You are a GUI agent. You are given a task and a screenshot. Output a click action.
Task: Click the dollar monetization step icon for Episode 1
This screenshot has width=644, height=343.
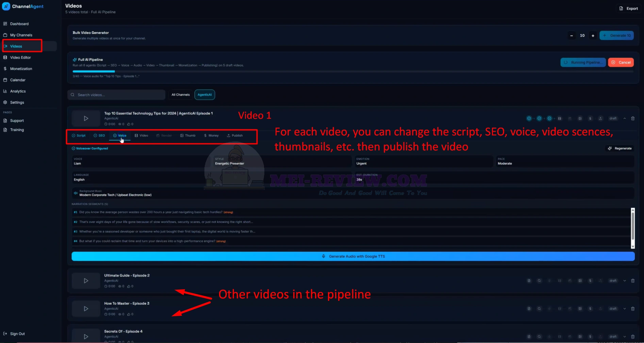(590, 118)
